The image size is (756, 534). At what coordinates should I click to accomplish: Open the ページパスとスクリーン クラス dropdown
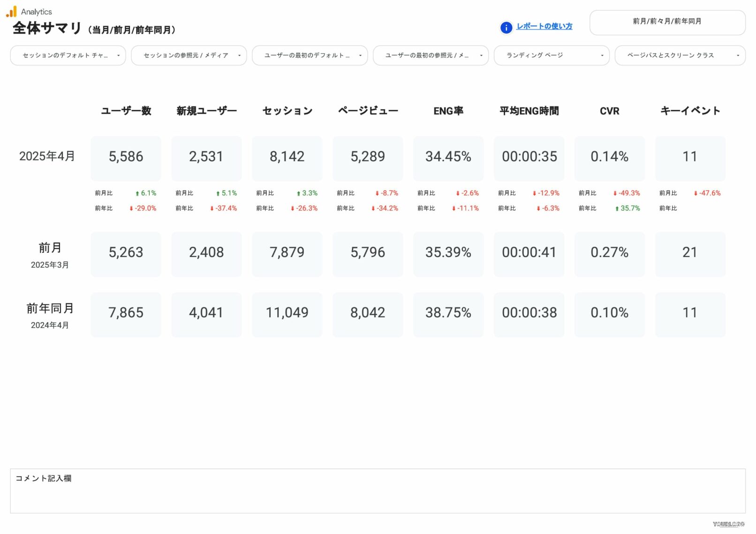coord(680,55)
